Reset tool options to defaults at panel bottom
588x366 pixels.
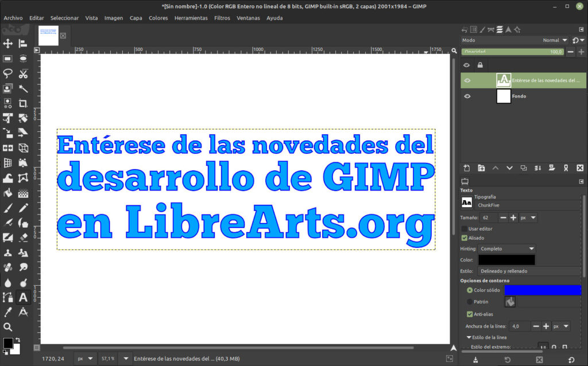click(571, 360)
